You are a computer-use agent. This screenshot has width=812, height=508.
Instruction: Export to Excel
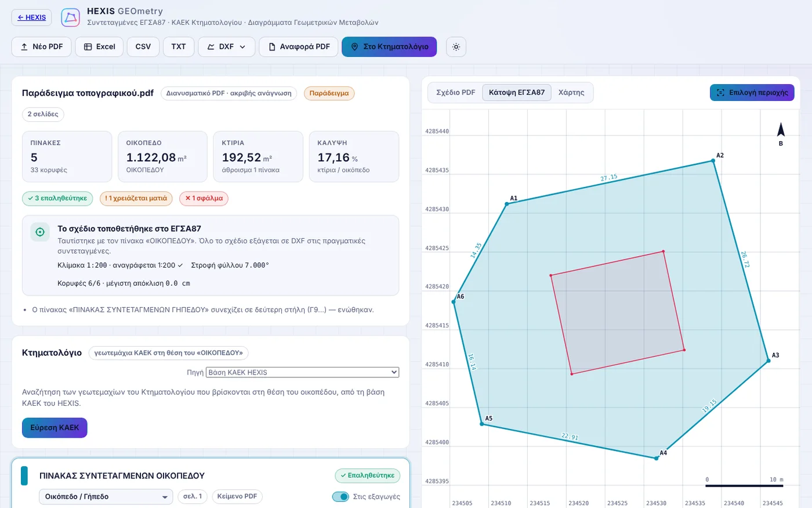(x=99, y=47)
